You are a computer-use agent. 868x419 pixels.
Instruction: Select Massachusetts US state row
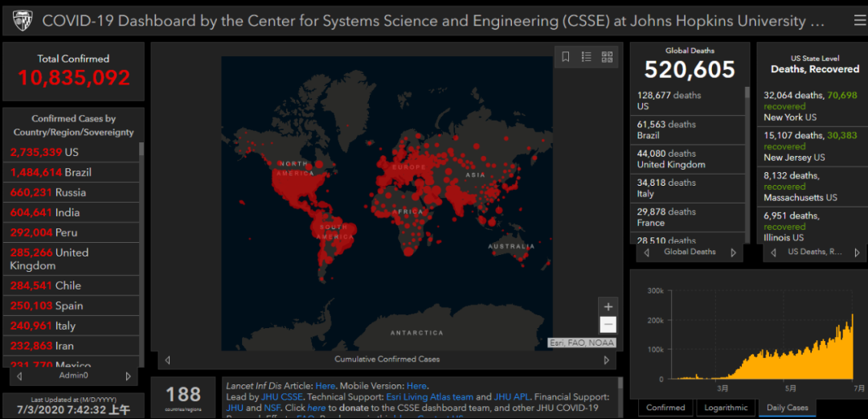tap(812, 187)
